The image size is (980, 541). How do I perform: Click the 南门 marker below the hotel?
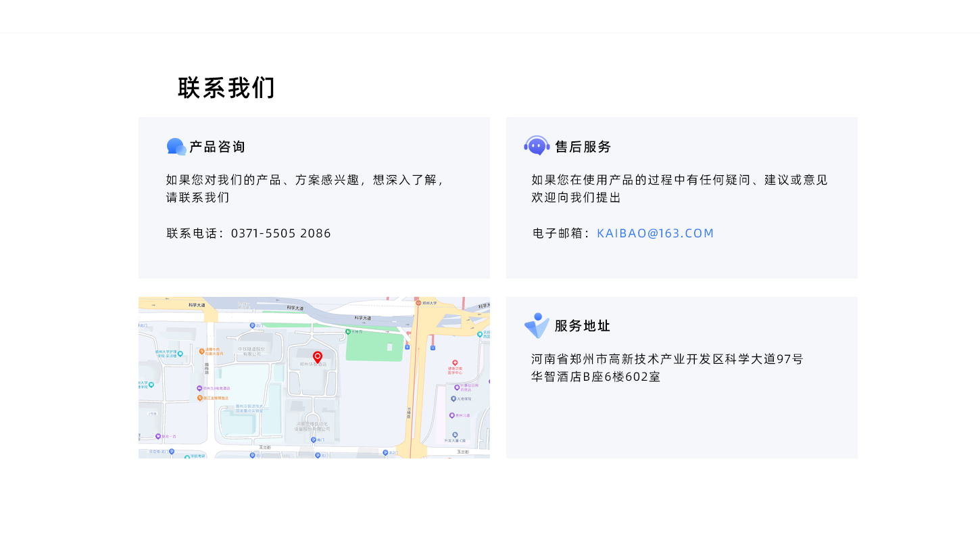pyautogui.click(x=313, y=438)
